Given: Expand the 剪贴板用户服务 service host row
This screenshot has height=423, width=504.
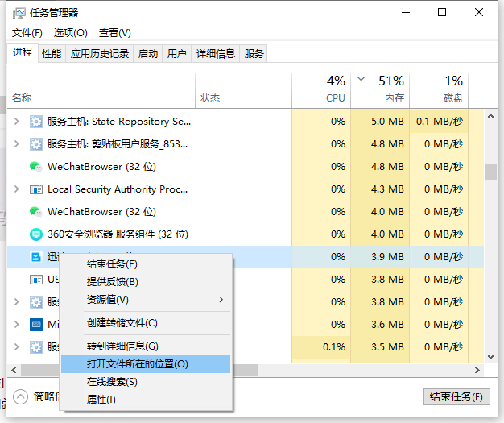Looking at the screenshot, I should click(17, 144).
